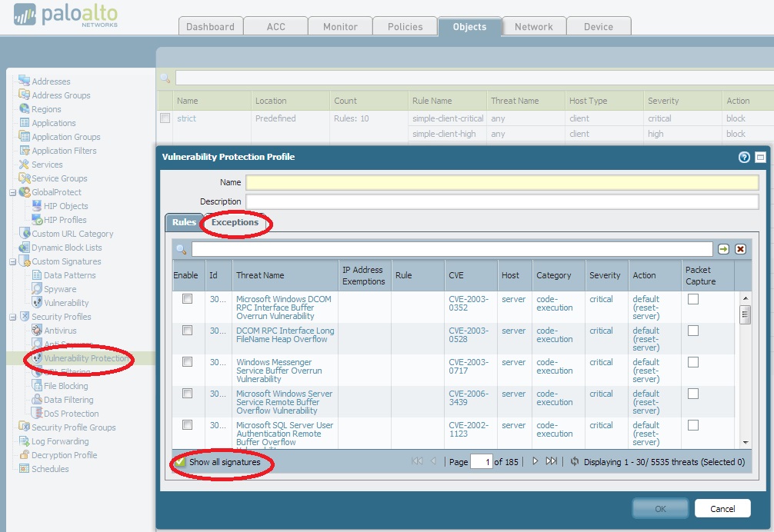The image size is (774, 532).
Task: Click the green arrow search apply icon
Action: (x=723, y=249)
